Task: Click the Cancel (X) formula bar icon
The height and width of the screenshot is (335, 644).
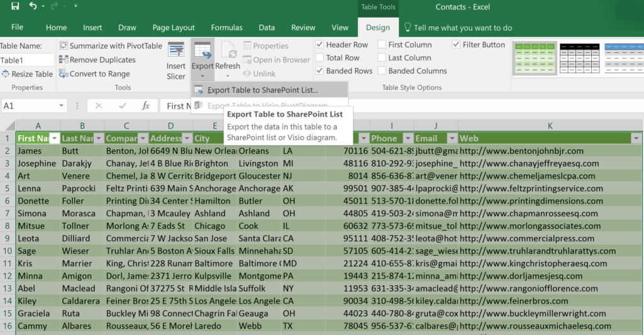Action: (x=99, y=106)
